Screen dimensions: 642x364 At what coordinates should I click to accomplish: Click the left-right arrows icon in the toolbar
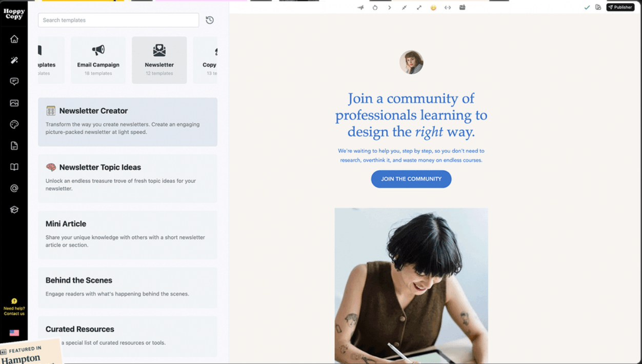[448, 8]
